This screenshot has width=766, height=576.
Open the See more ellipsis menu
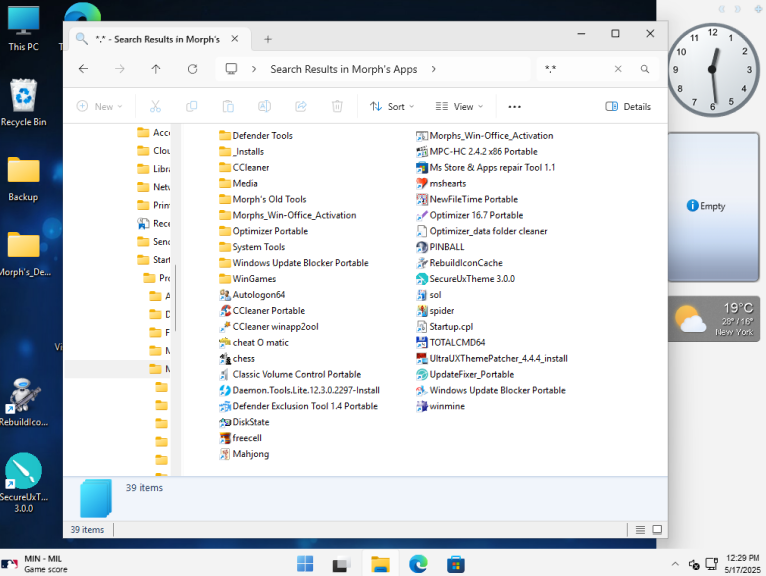click(x=514, y=107)
